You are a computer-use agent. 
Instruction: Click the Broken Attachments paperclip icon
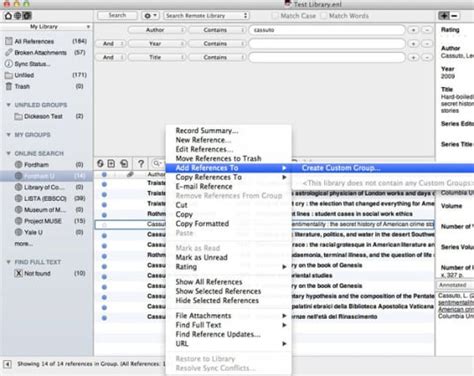(9, 52)
